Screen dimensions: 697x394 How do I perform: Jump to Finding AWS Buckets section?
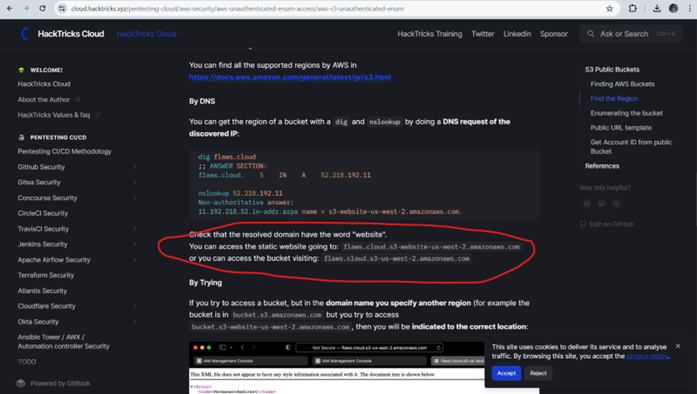pyautogui.click(x=622, y=84)
